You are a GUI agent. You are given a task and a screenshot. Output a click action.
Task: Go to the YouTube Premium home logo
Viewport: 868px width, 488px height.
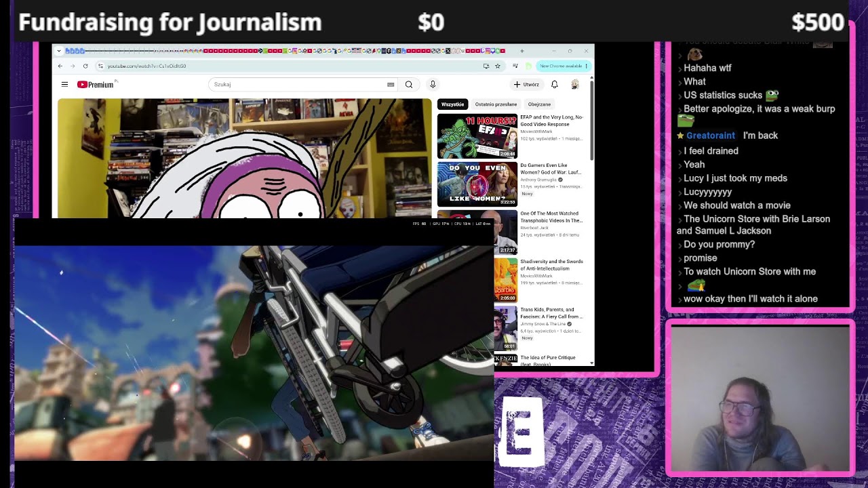click(x=96, y=85)
